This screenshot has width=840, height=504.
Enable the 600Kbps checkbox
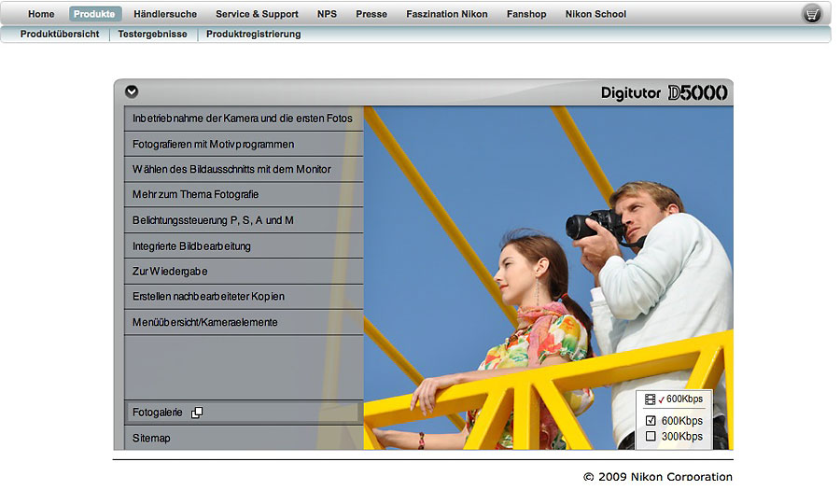pyautogui.click(x=651, y=421)
